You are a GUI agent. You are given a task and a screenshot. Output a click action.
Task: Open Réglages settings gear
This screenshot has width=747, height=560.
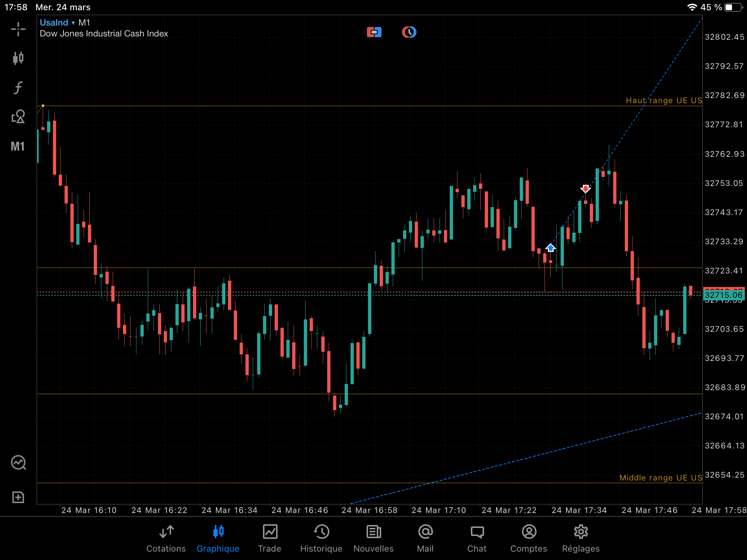pos(581,538)
